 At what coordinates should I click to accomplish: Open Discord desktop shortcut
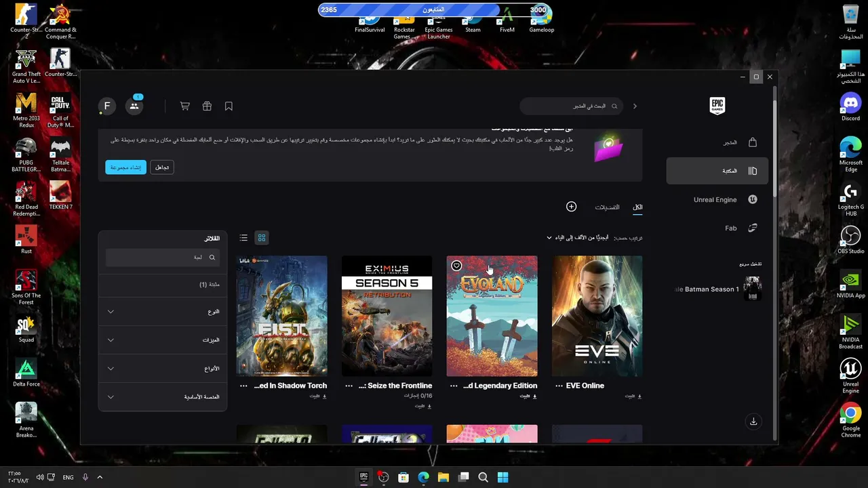click(850, 107)
